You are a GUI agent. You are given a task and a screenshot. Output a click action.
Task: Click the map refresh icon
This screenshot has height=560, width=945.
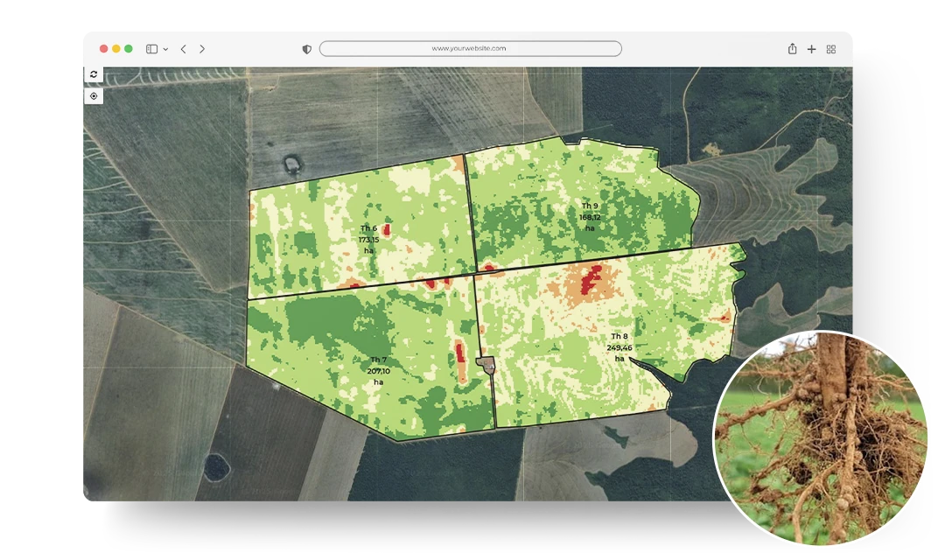point(94,75)
